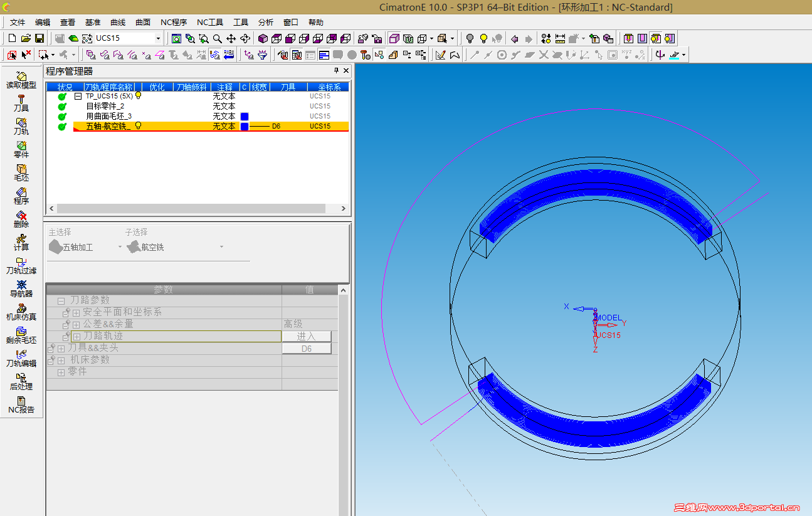Click the green status check for 五轴-航空铣_
The height and width of the screenshot is (516, 812).
[x=62, y=127]
